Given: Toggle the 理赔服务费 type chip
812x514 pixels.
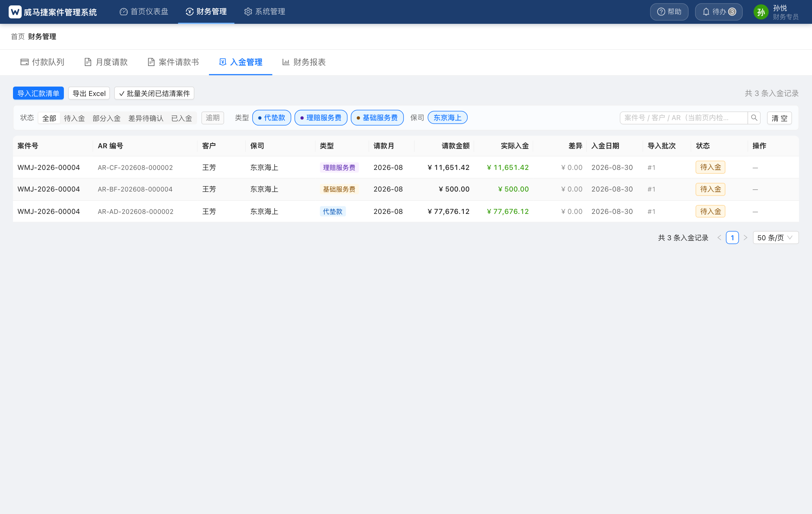Looking at the screenshot, I should (x=321, y=118).
